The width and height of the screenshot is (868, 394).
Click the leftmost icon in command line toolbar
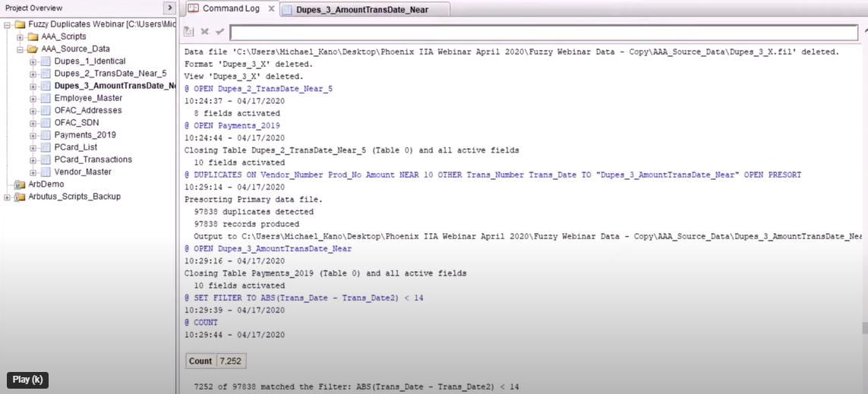click(x=189, y=32)
